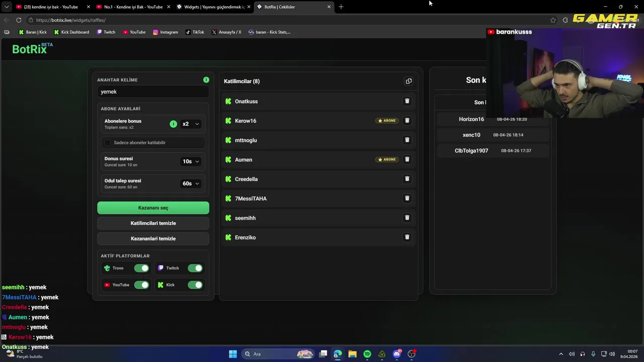
Task: Open Discord from the taskbar
Action: 397,354
